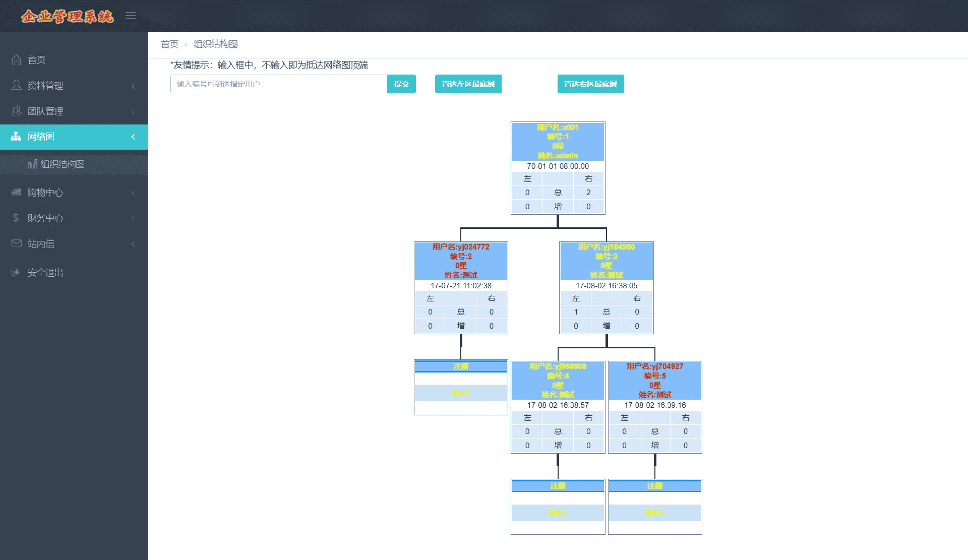The width and height of the screenshot is (968, 560).
Task: Click the 直达左区最底层 button
Action: (x=468, y=84)
